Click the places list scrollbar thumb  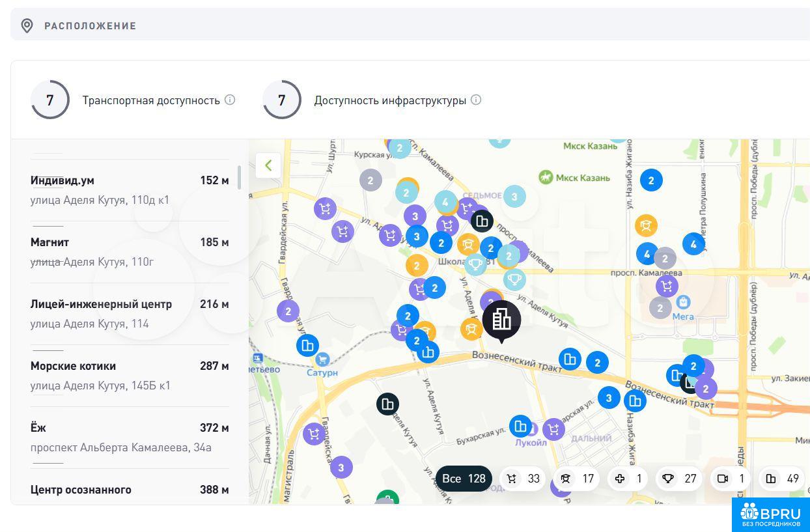(240, 177)
